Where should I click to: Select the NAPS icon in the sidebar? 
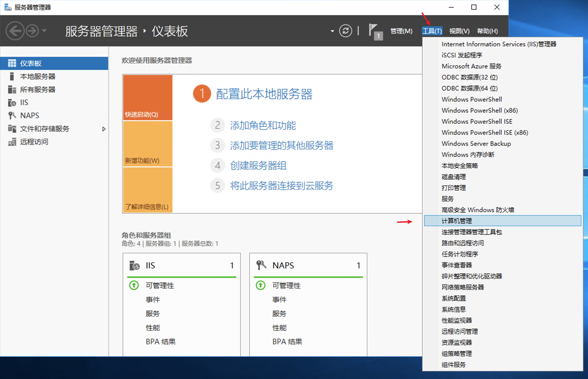(12, 115)
